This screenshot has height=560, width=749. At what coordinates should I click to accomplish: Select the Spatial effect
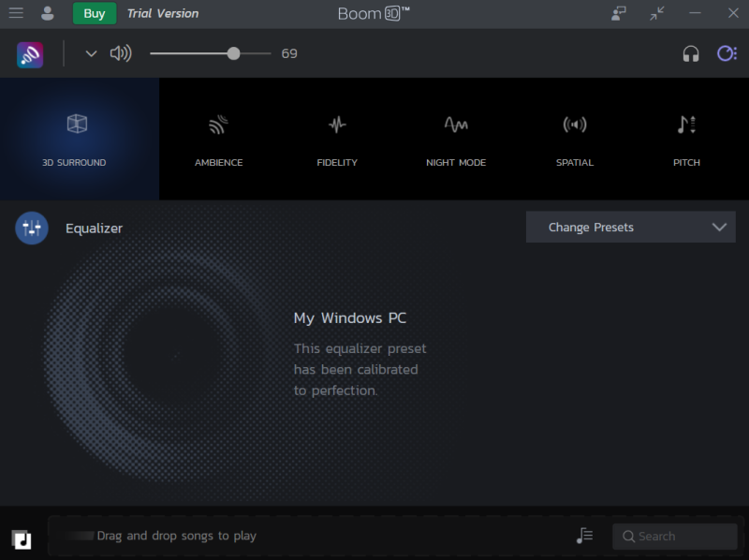(x=575, y=139)
